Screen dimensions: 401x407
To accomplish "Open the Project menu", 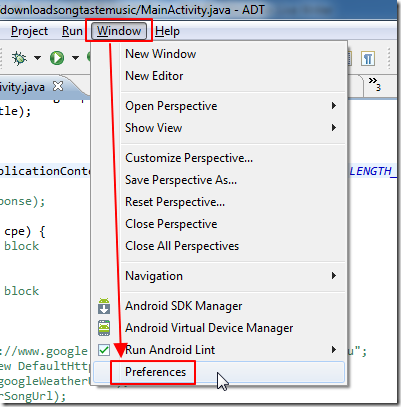I will click(29, 31).
